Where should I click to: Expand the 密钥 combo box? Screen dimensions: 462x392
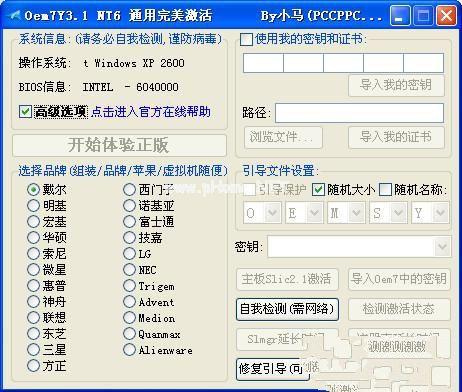pos(442,247)
